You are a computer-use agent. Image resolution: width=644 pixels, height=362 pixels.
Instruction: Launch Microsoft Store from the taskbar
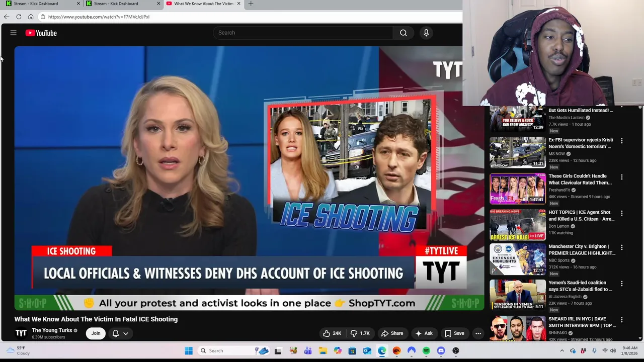tap(352, 351)
